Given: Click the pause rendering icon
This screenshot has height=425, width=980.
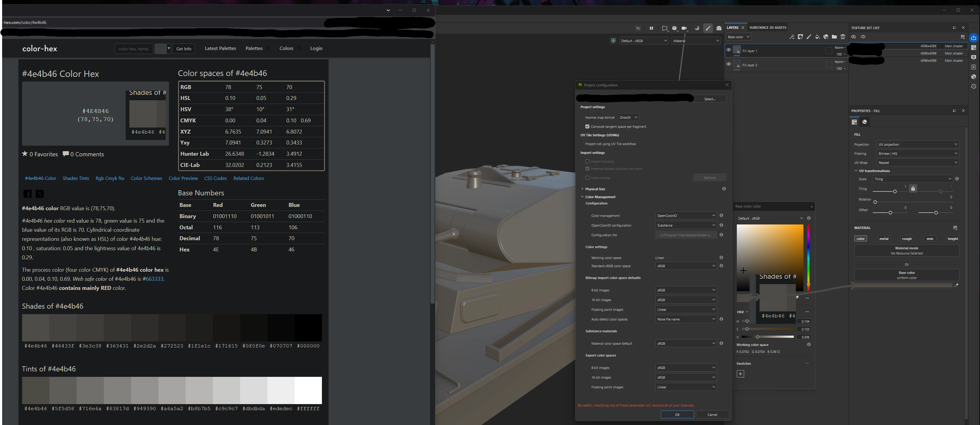Looking at the screenshot, I should 651,28.
